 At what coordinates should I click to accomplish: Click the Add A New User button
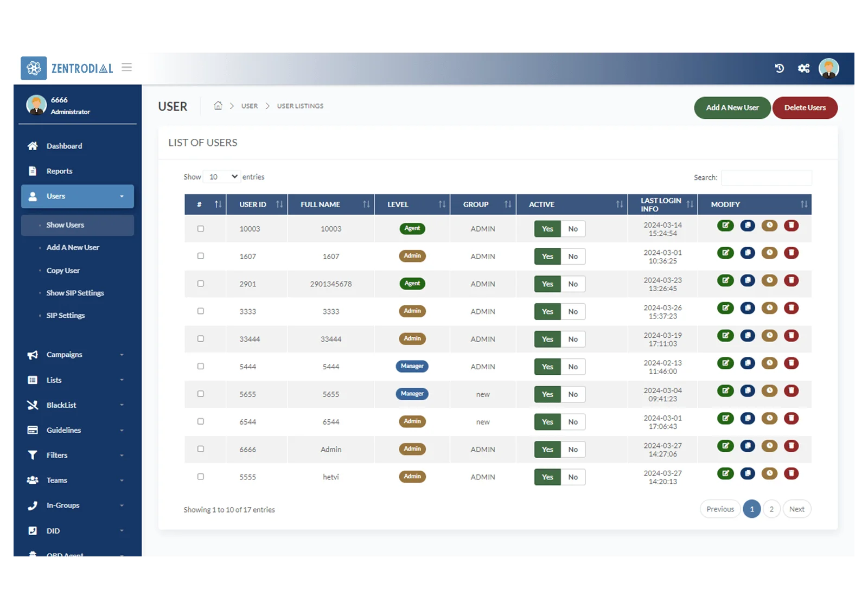pyautogui.click(x=732, y=108)
